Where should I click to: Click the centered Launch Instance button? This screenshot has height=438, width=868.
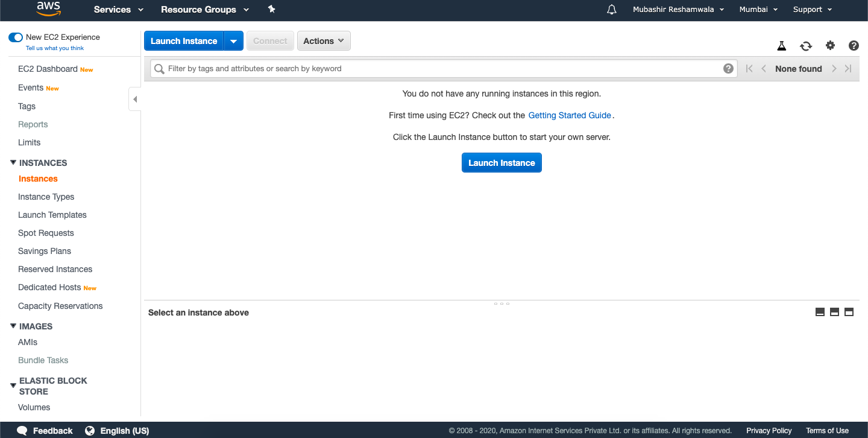[x=502, y=163]
